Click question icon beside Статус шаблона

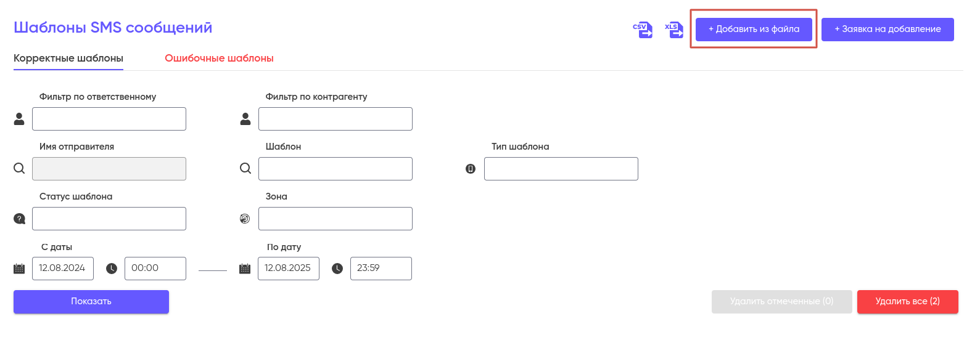point(19,219)
